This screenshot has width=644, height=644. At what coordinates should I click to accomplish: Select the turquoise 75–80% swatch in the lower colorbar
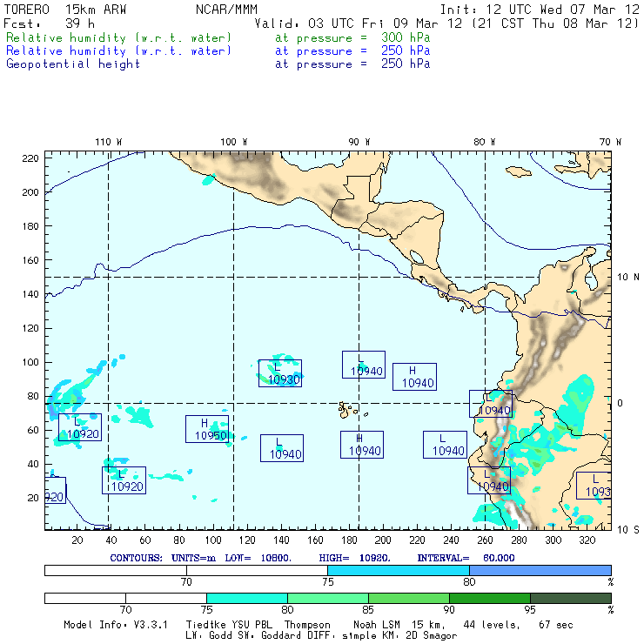[247, 598]
